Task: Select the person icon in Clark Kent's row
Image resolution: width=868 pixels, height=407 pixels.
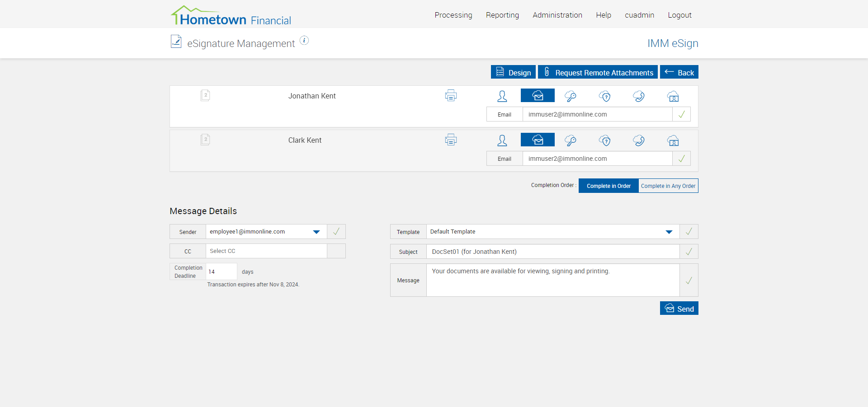Action: point(502,140)
